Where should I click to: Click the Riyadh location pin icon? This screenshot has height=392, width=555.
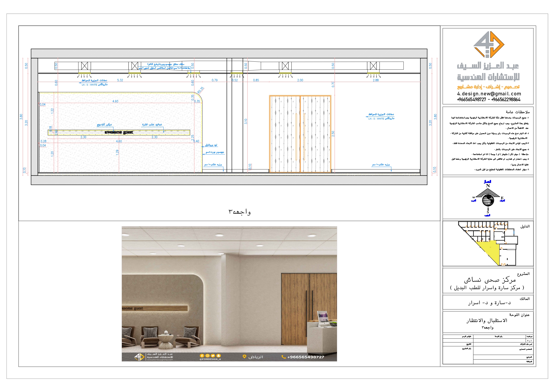(244, 356)
